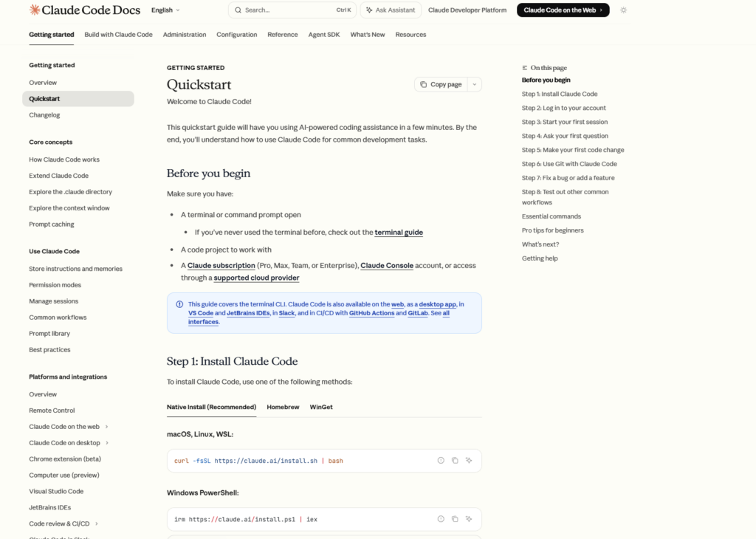Open Extend Claude Code sidebar page
Screen dimensions: 756x539
(59, 176)
